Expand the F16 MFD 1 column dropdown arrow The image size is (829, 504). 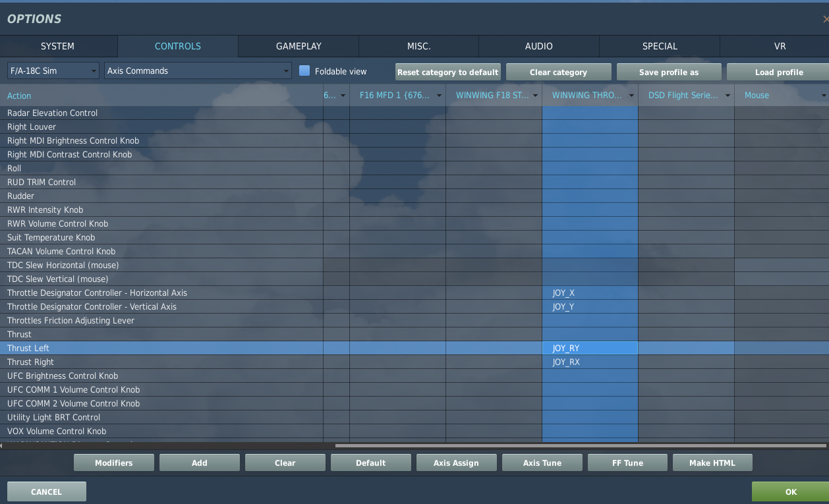click(439, 96)
